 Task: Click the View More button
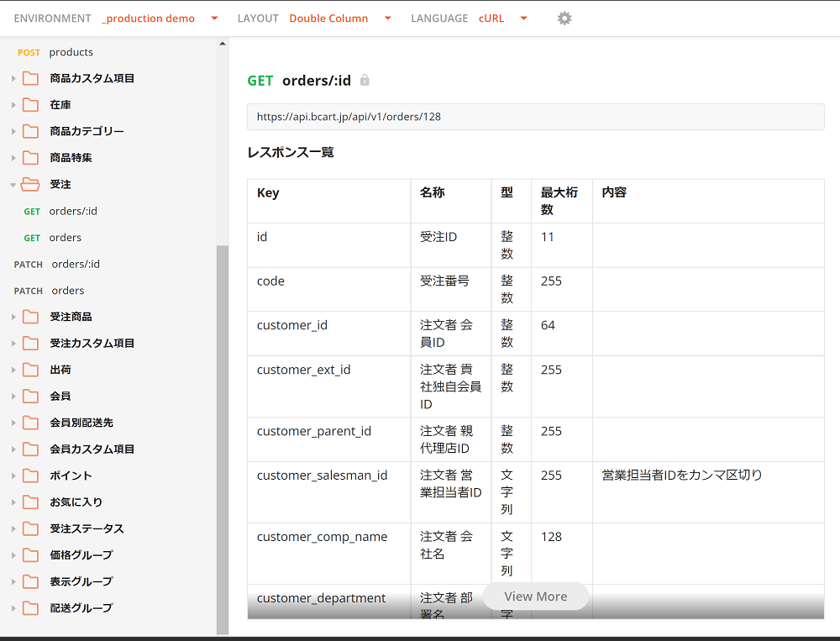(x=536, y=596)
